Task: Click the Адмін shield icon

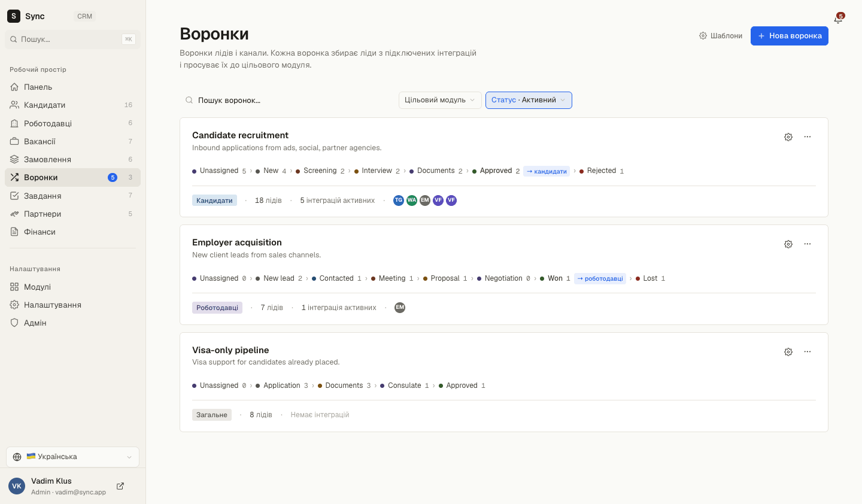Action: 14,323
